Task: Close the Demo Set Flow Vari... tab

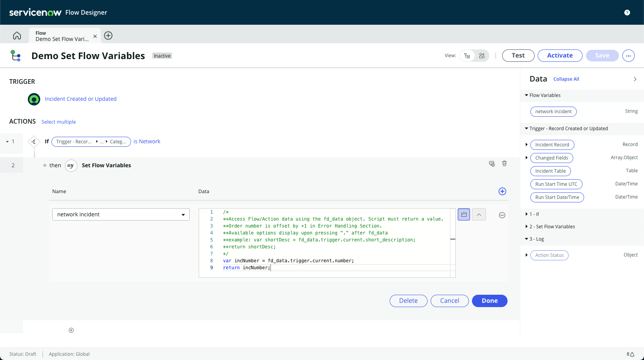Action: 95,36
